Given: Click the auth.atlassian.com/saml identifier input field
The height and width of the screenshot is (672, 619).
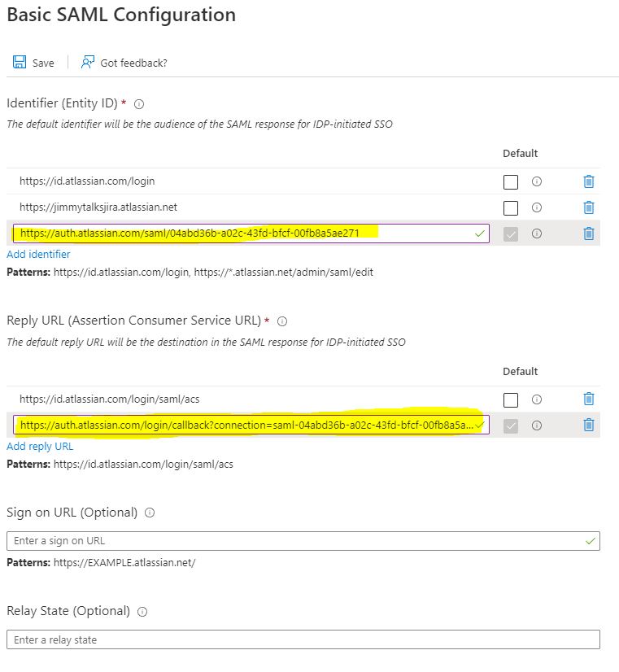Looking at the screenshot, I should (x=251, y=233).
